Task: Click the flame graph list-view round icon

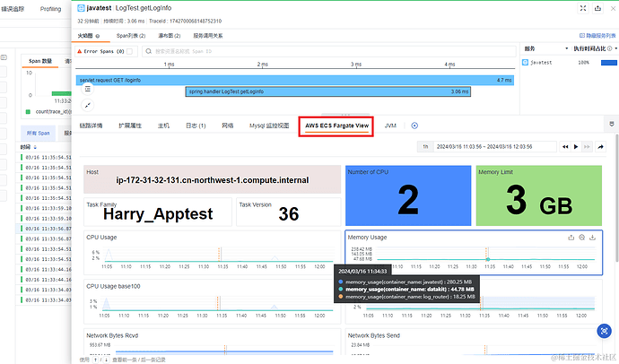Action: [88, 89]
